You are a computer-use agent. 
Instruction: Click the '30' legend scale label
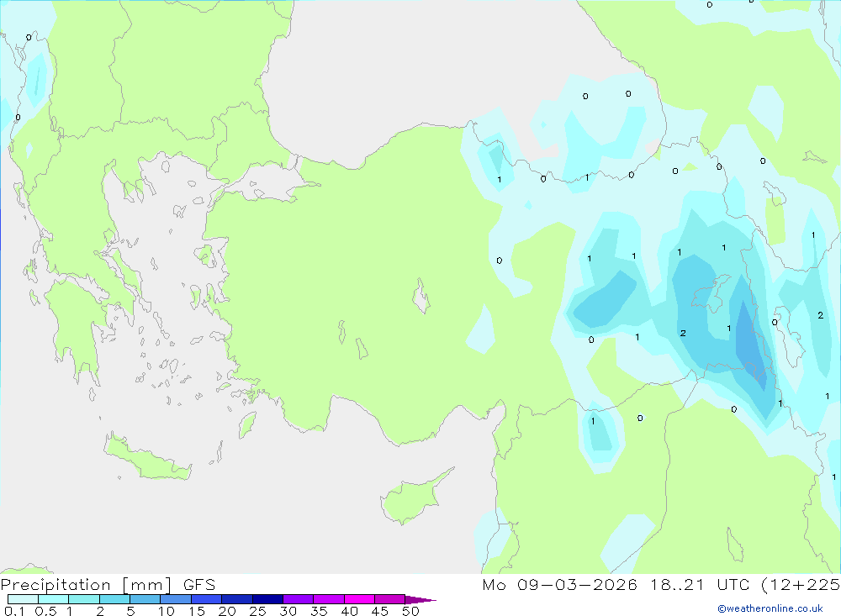point(288,611)
